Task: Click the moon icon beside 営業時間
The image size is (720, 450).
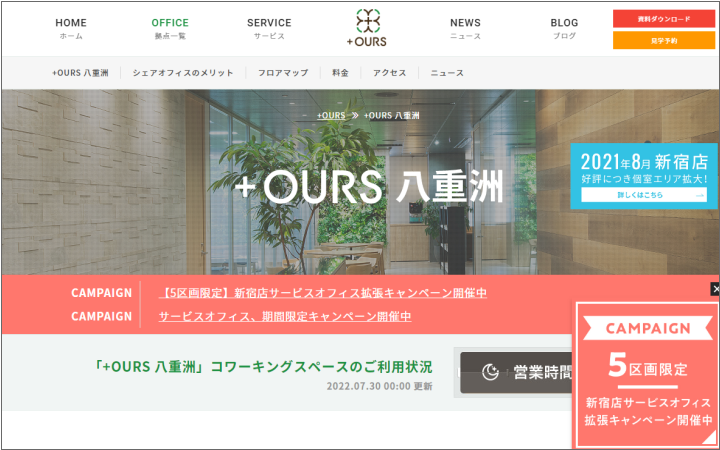Action: click(490, 372)
